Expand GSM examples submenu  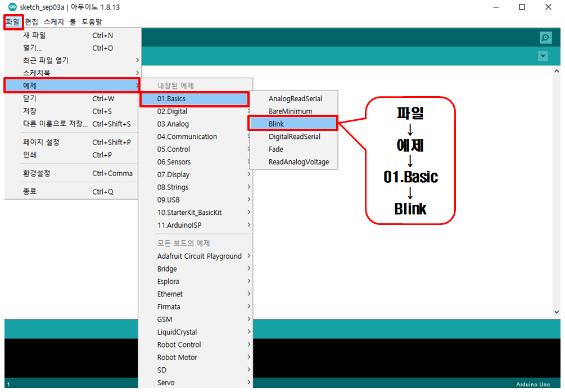[196, 319]
